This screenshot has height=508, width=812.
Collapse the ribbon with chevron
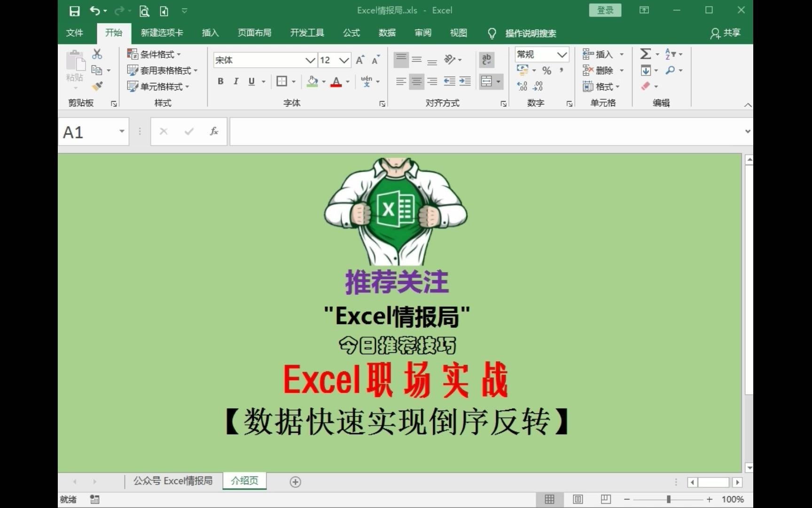tap(748, 104)
